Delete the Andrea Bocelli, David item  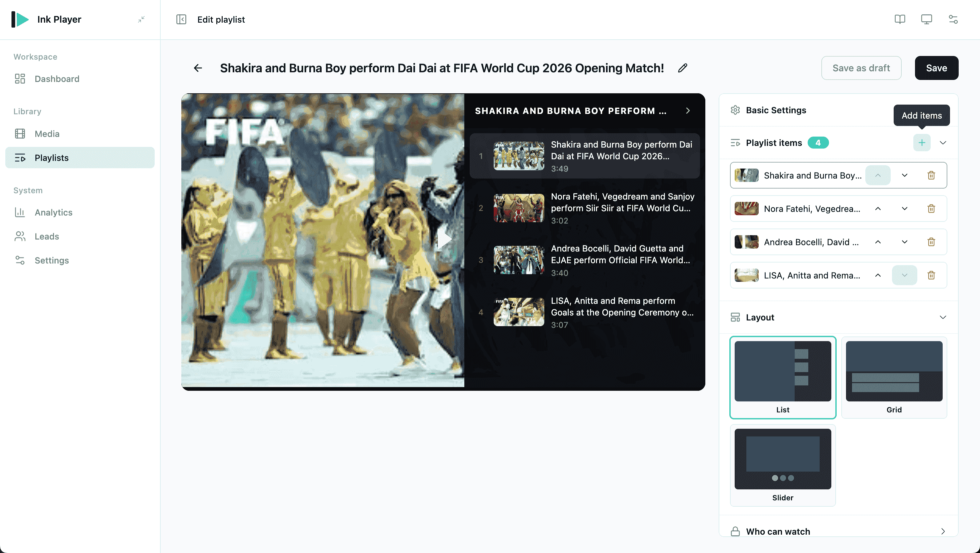(x=931, y=242)
